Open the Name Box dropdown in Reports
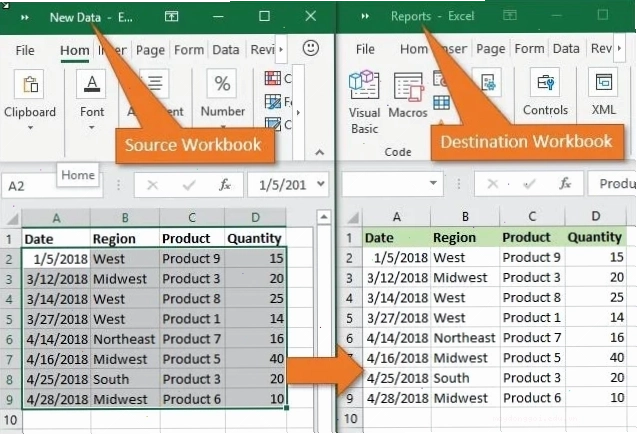This screenshot has width=637, height=435. click(x=433, y=183)
